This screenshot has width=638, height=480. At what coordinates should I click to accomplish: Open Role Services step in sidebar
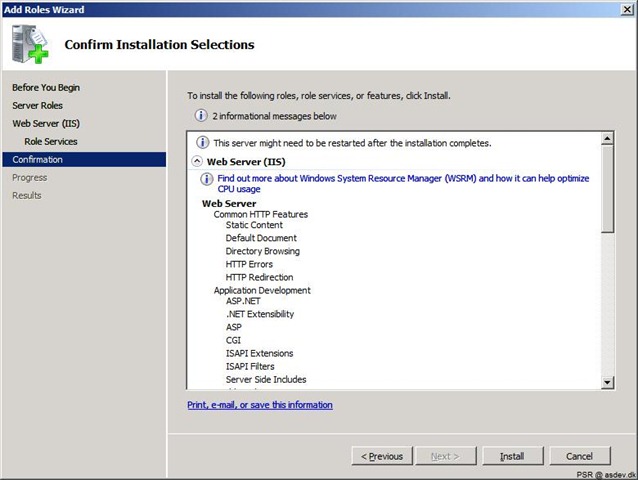[x=51, y=141]
